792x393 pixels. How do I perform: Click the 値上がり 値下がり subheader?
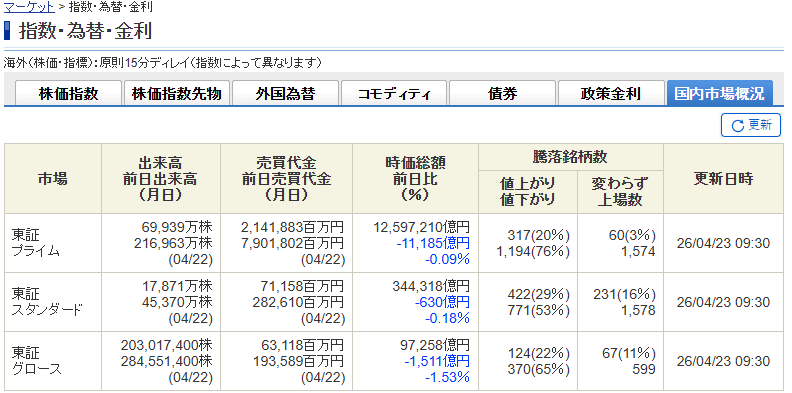tap(527, 191)
